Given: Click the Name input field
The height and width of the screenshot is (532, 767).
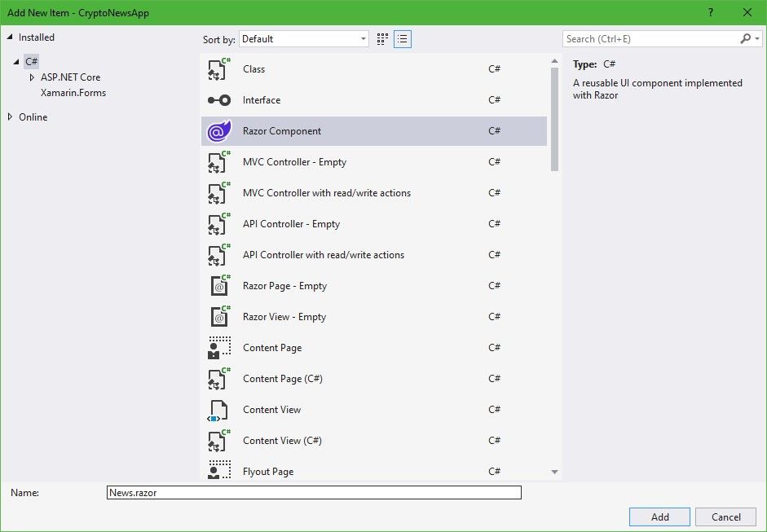Looking at the screenshot, I should click(x=314, y=493).
